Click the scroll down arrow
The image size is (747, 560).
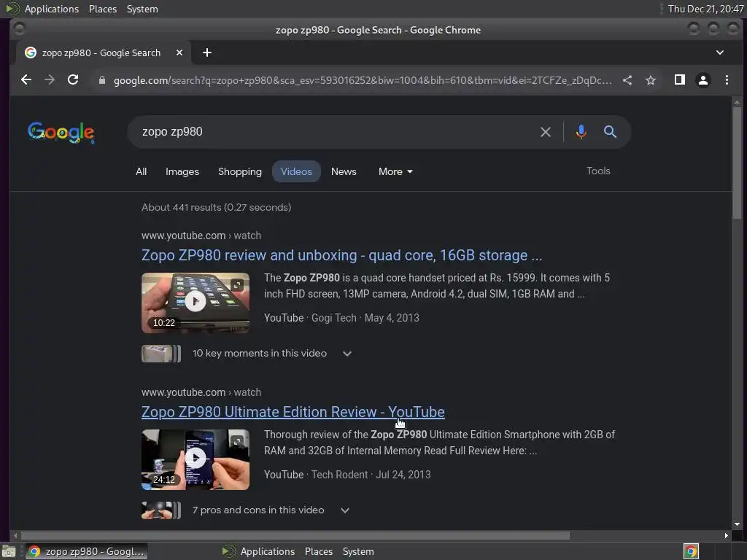(737, 524)
